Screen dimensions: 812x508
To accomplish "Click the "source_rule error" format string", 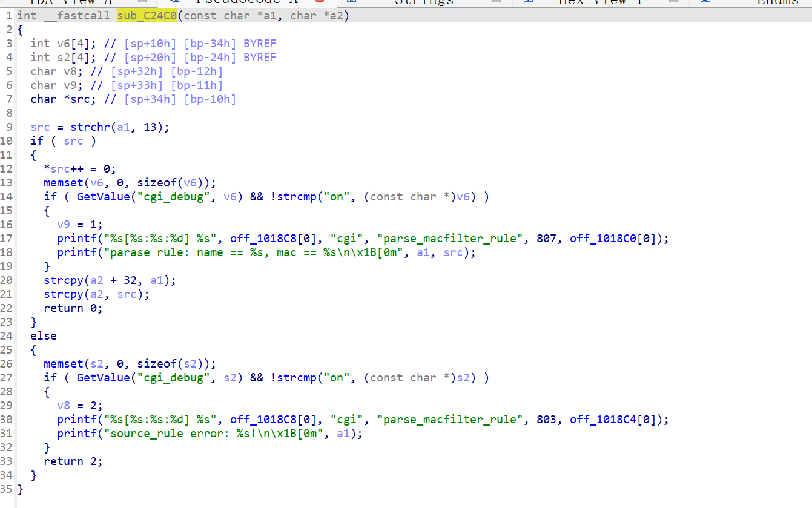I will (217, 434).
